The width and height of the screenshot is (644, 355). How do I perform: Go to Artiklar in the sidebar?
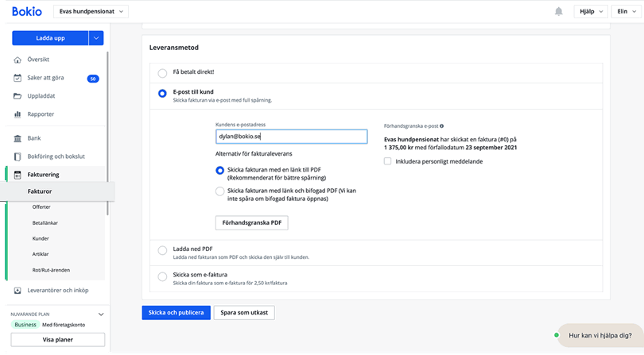(x=41, y=254)
